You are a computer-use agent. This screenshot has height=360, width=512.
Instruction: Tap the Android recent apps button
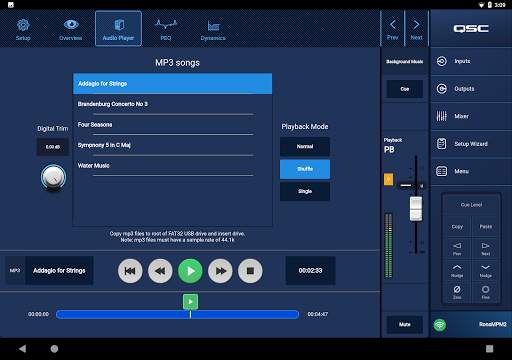[x=489, y=349]
